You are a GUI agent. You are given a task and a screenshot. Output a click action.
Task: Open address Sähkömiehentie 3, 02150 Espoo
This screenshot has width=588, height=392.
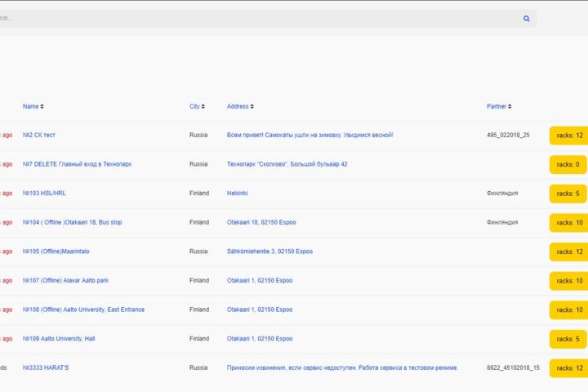269,252
